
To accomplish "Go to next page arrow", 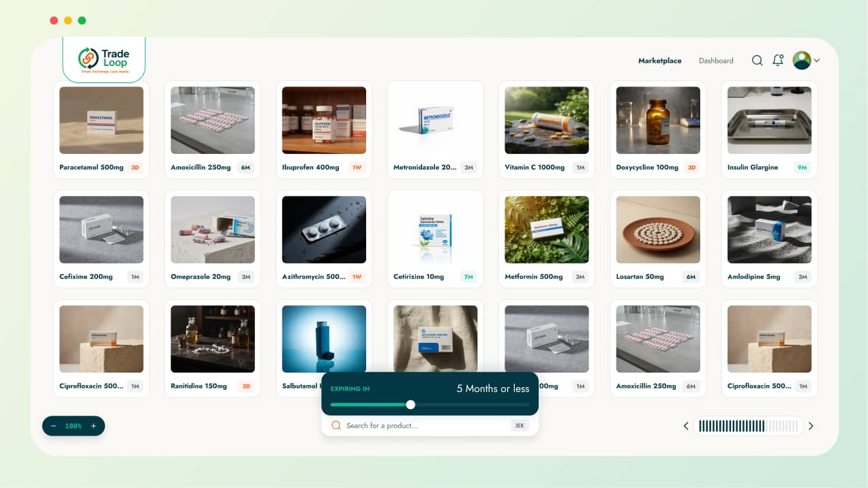I will (811, 426).
